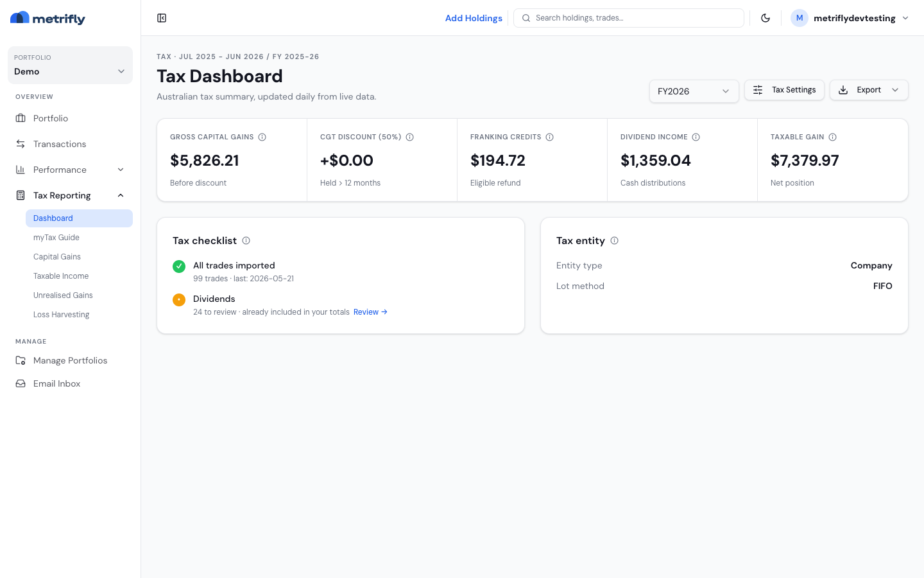
Task: Click the $7,379.97 taxable gain value
Action: pyautogui.click(x=805, y=161)
